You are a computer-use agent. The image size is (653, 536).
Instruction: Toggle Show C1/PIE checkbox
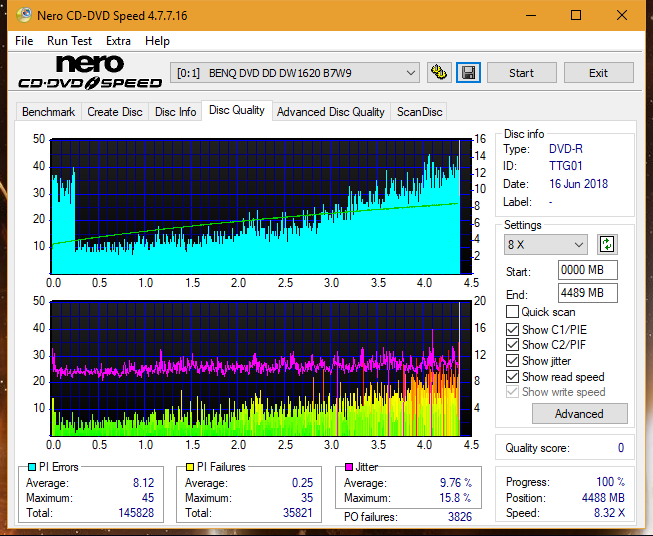coord(512,329)
